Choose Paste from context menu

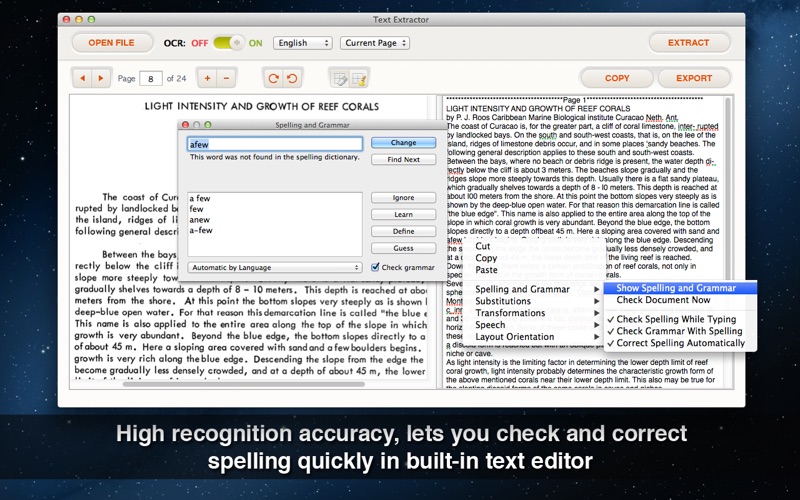486,270
